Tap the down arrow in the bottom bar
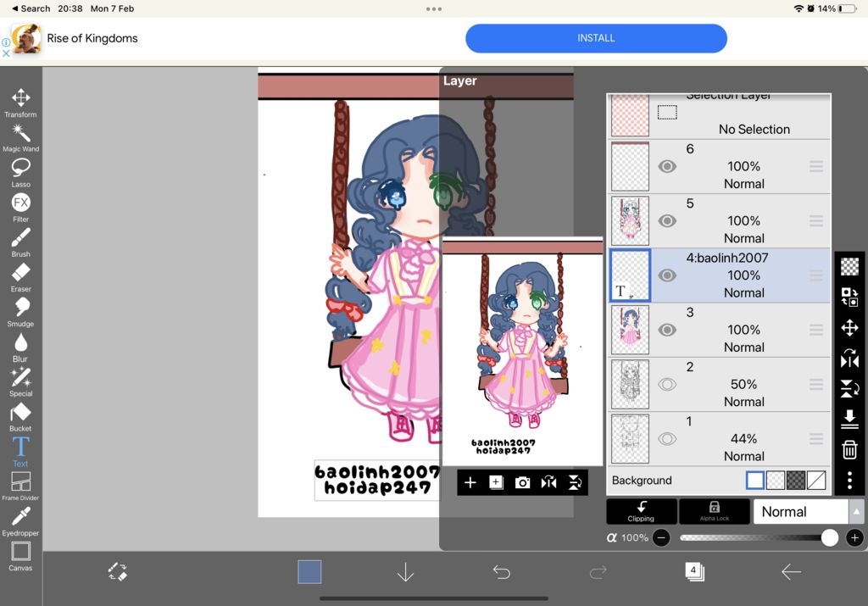The image size is (868, 606). (x=406, y=572)
